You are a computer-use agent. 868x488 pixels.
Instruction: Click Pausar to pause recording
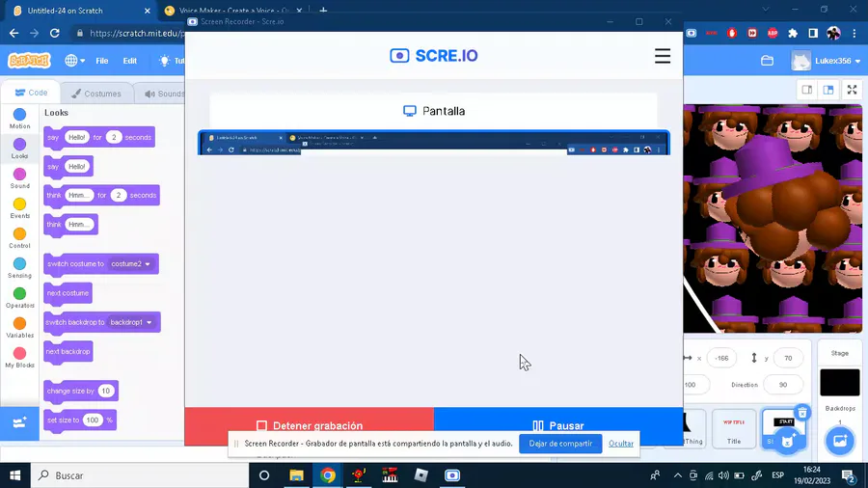tap(558, 425)
